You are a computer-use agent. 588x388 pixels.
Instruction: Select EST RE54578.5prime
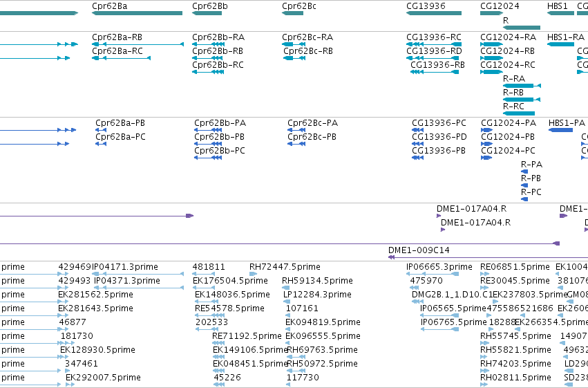tap(229, 308)
